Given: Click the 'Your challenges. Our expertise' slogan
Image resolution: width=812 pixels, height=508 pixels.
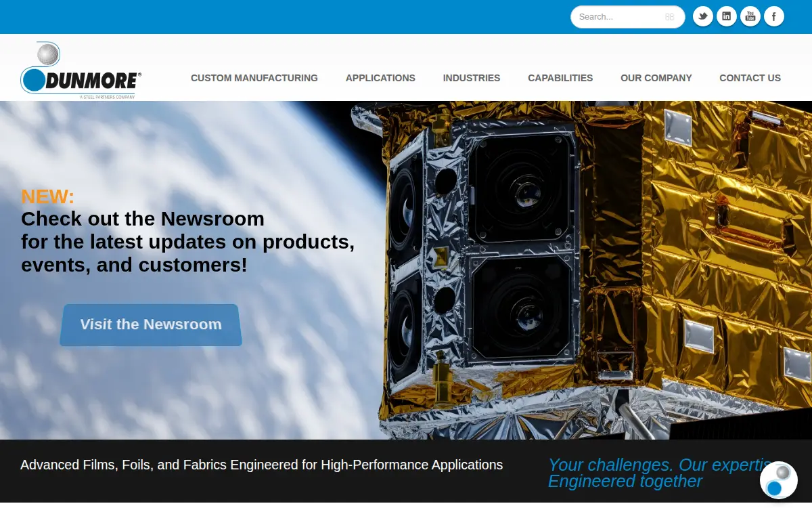Looking at the screenshot, I should coord(660,473).
